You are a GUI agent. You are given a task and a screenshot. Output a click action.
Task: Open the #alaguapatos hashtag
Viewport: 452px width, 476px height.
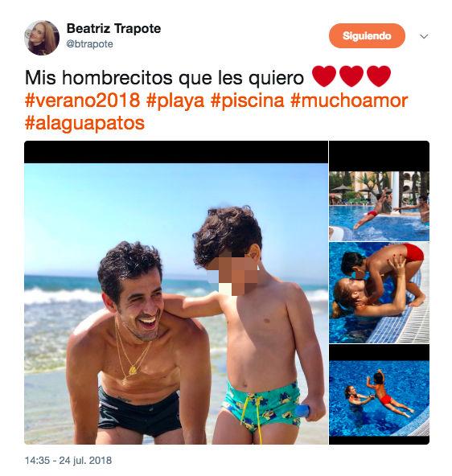pos(84,124)
